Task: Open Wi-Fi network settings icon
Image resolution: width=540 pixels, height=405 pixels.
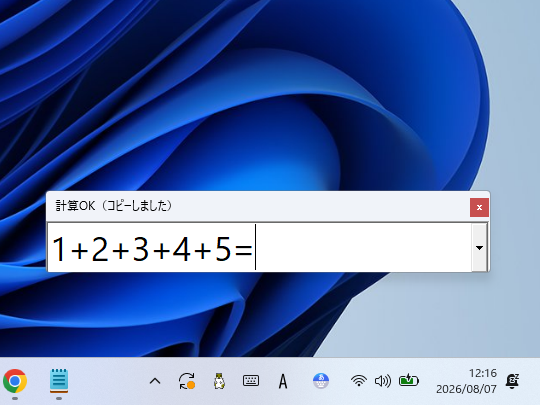Action: (359, 381)
